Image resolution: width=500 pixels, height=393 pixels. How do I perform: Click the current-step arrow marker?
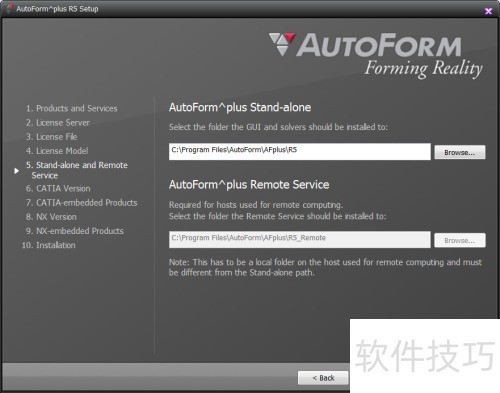(16, 171)
